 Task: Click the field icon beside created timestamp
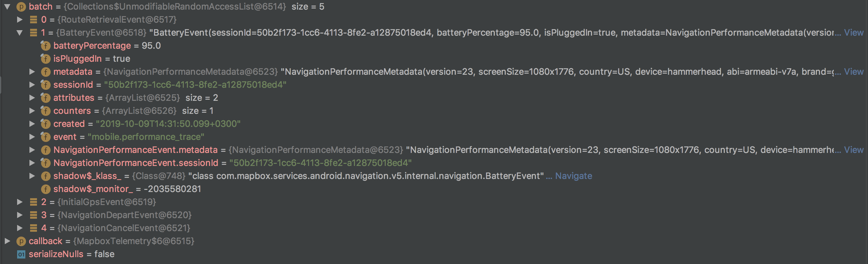click(46, 124)
